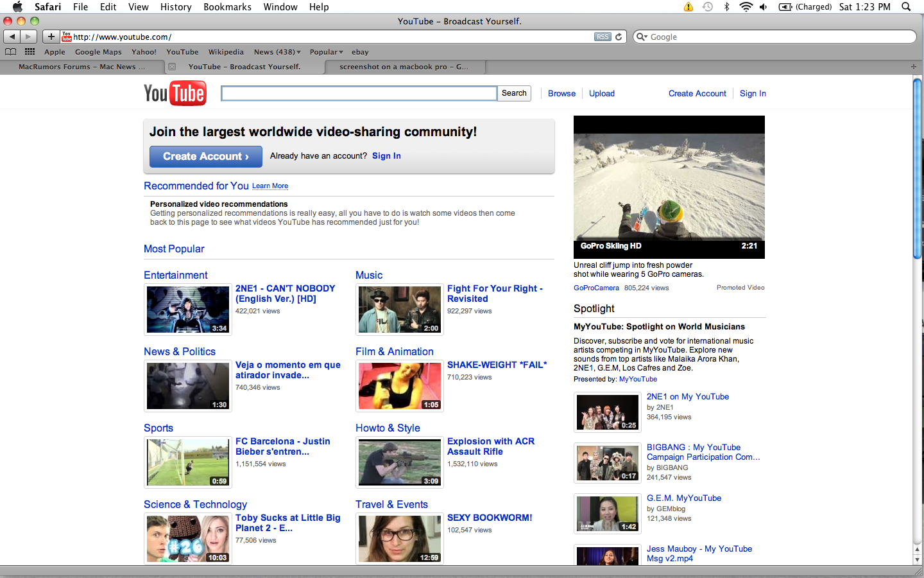Click the volume icon in menu bar
924x578 pixels.
(x=763, y=6)
